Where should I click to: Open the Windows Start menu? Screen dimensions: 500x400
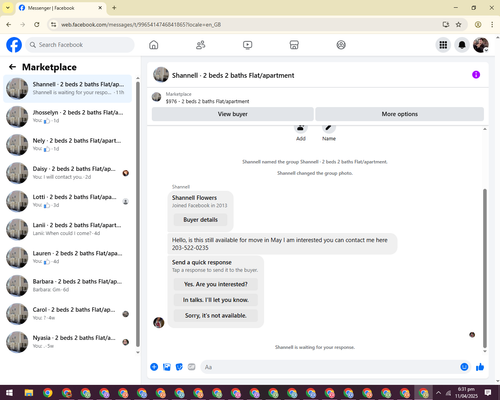click(9, 393)
